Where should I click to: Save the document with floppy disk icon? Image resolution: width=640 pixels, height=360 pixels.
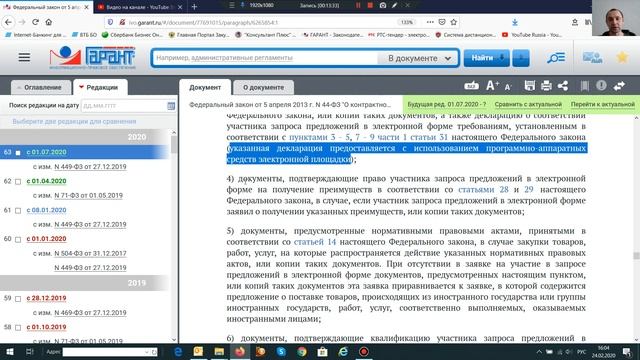[529, 86]
